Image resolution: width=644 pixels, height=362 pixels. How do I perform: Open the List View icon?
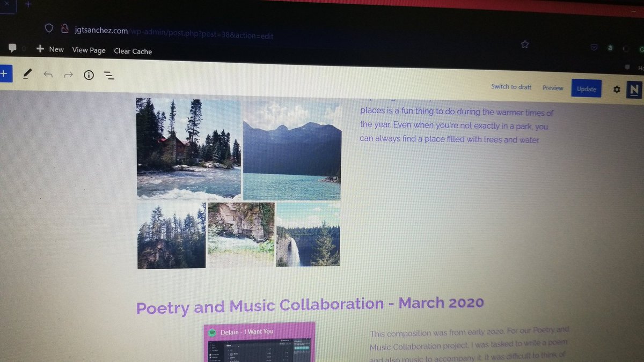(x=109, y=76)
